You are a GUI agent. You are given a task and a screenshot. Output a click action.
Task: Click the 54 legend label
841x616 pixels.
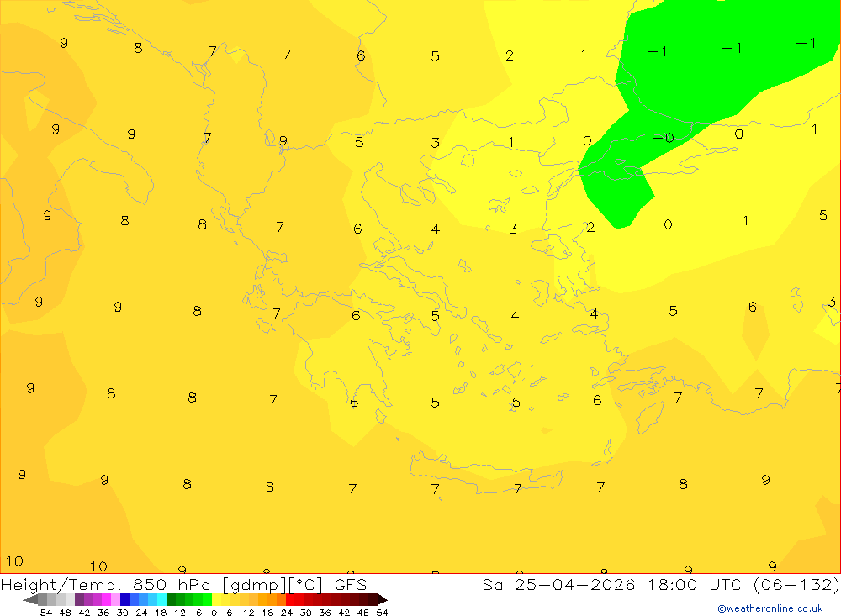[382, 613]
